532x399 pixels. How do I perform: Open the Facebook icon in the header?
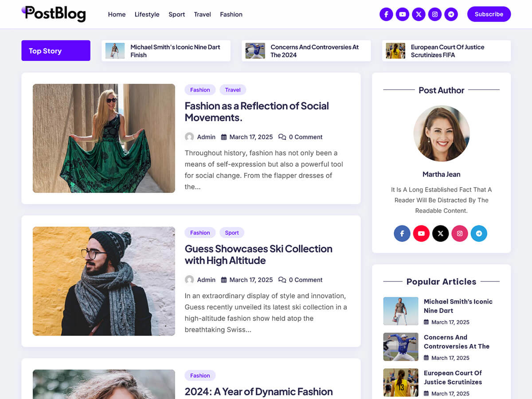tap(386, 14)
